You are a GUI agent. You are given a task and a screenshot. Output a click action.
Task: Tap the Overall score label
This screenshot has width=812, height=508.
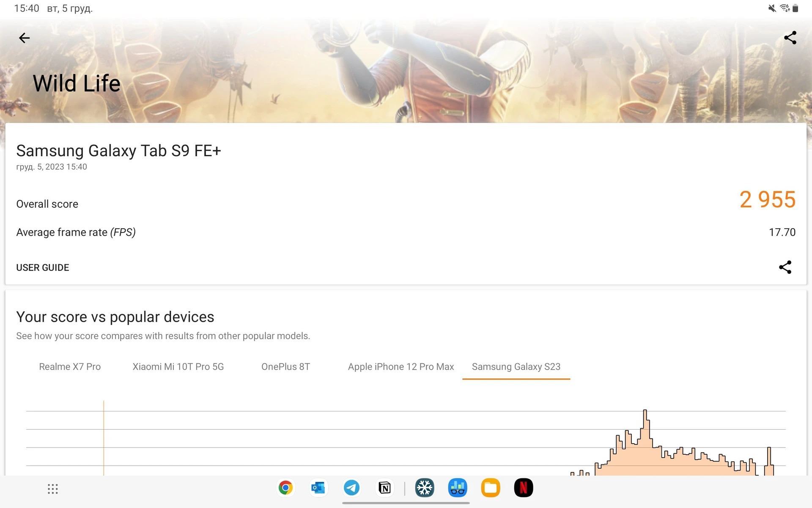pyautogui.click(x=47, y=204)
